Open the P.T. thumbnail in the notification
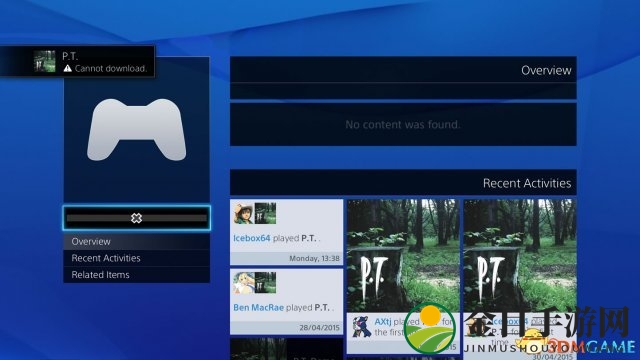Viewport: 640px width, 360px height. (44, 61)
